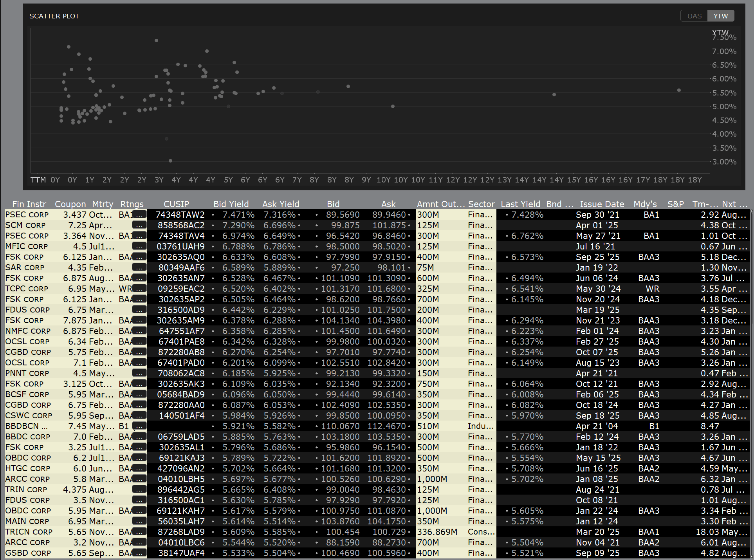Screen dimensions: 754x560
Task: Open ratings ellipsis for MAIN CORP row
Action: click(x=139, y=521)
